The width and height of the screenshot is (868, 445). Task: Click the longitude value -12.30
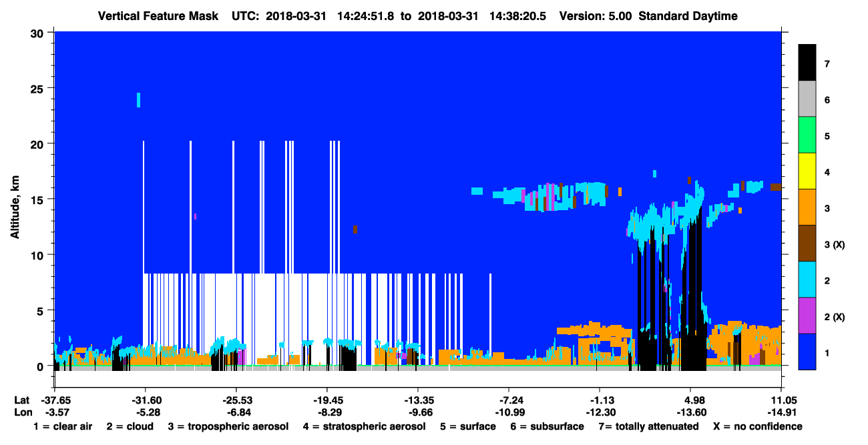click(600, 412)
